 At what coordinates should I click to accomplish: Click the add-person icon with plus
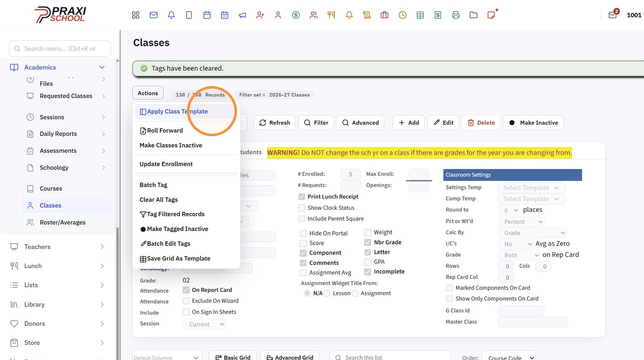[x=260, y=15]
